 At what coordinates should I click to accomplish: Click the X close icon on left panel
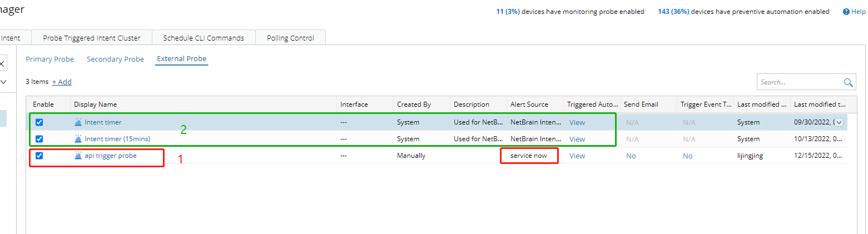click(2, 64)
